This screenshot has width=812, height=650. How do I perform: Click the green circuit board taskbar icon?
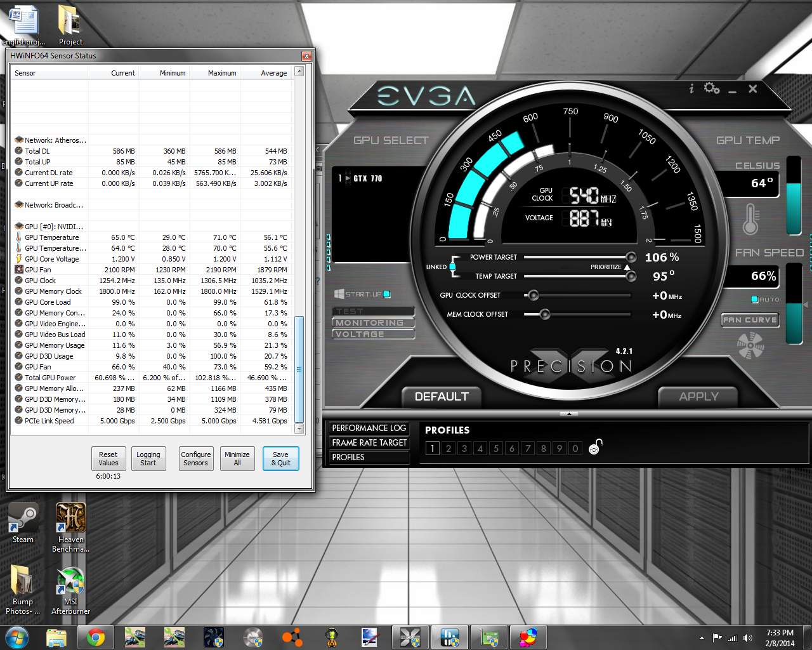pyautogui.click(x=489, y=637)
